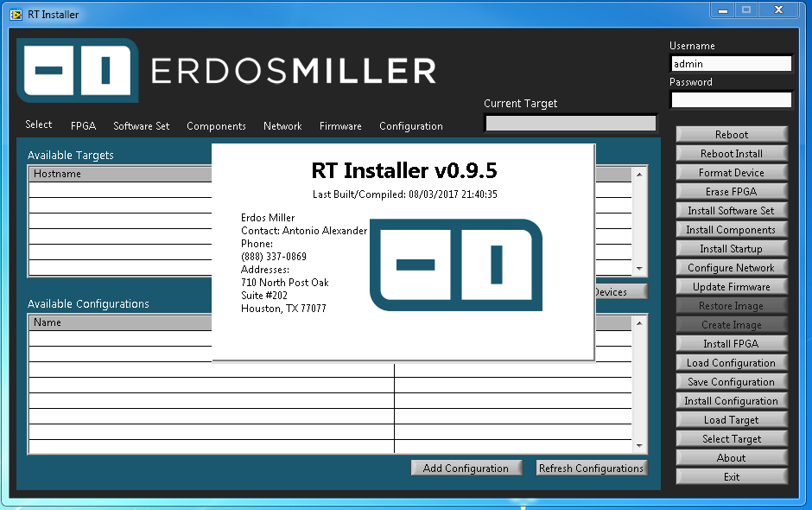Select the Components tab

coord(216,126)
